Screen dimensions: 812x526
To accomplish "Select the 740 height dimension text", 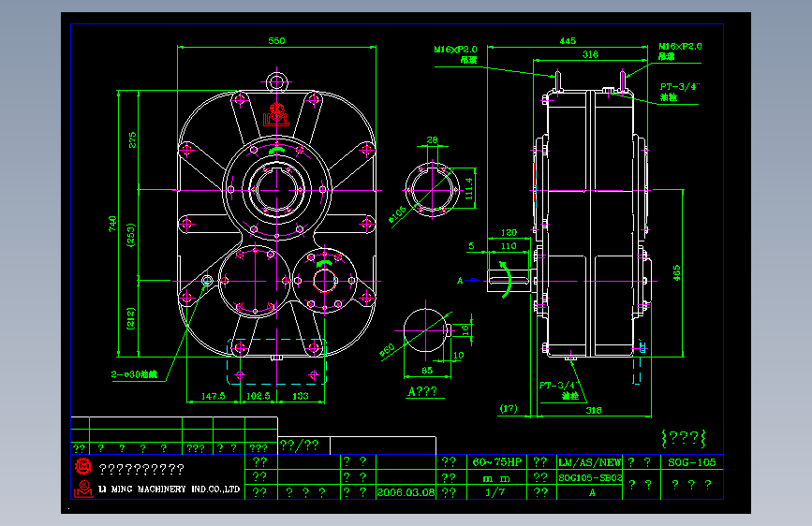I will tap(112, 224).
